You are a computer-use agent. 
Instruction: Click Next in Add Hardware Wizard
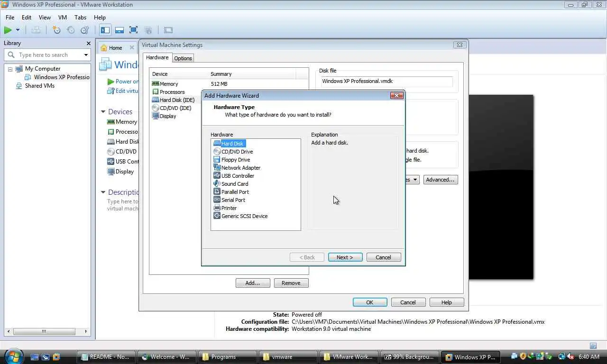[345, 257]
